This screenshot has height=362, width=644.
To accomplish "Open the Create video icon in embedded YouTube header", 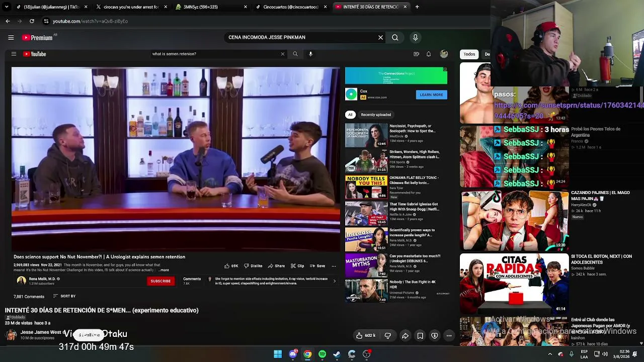I will (416, 54).
